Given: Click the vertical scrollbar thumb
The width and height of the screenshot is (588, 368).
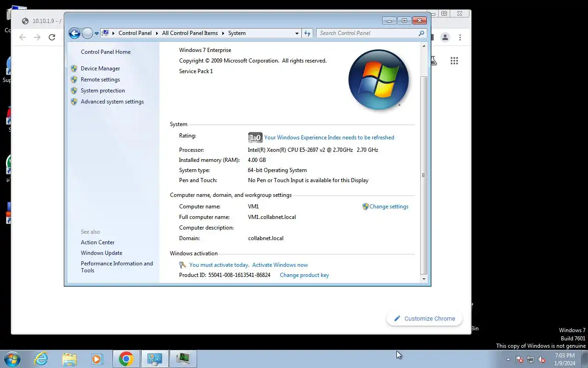Looking at the screenshot, I should point(424,175).
